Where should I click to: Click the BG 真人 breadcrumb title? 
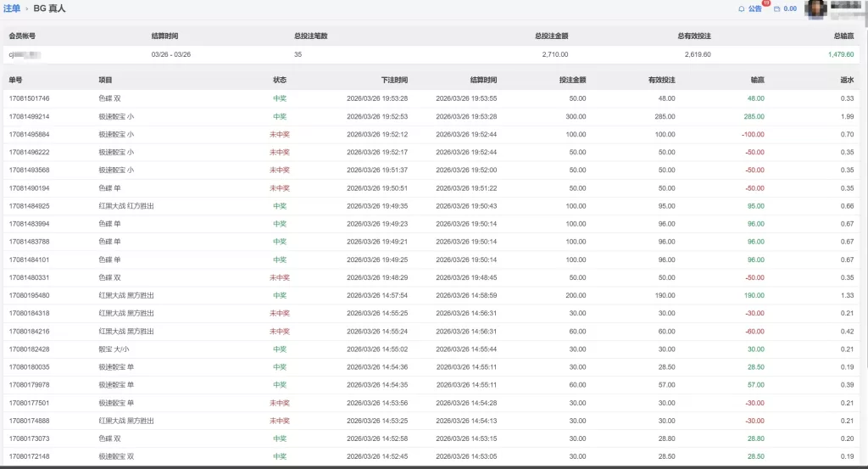pyautogui.click(x=49, y=8)
